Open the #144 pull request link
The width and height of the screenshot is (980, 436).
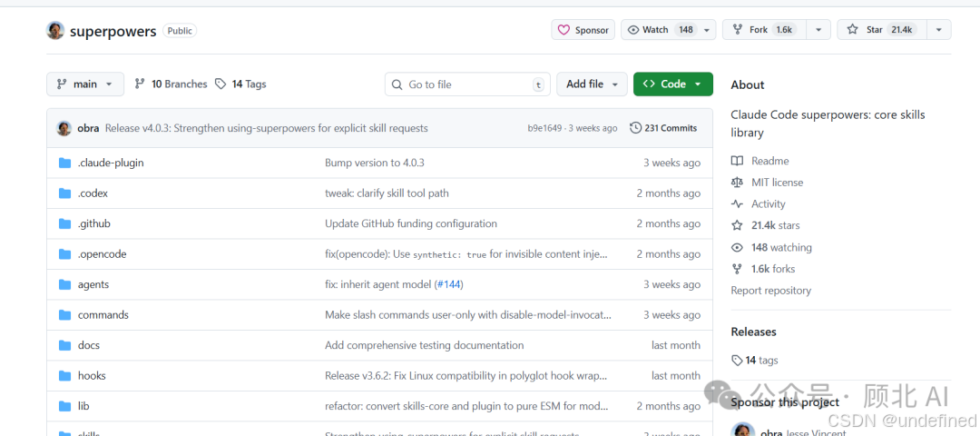(x=448, y=284)
